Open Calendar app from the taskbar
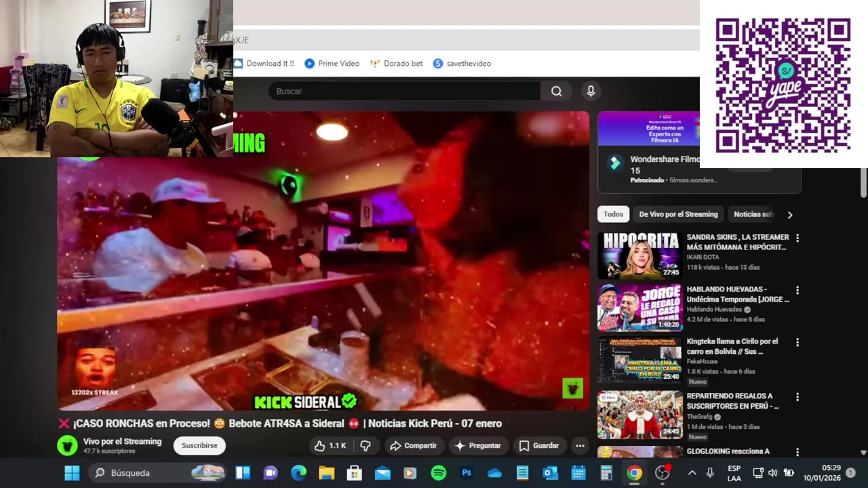 [x=578, y=472]
